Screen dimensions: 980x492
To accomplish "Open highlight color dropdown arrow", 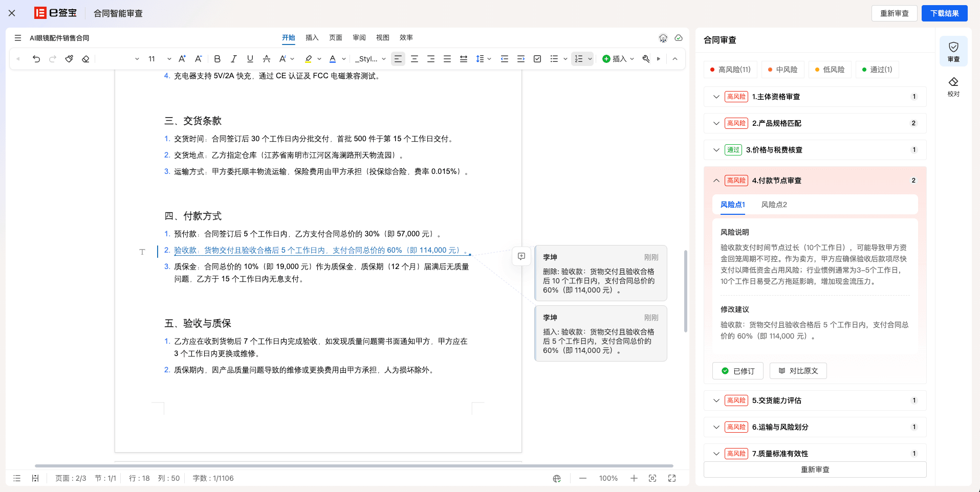I will coord(319,59).
